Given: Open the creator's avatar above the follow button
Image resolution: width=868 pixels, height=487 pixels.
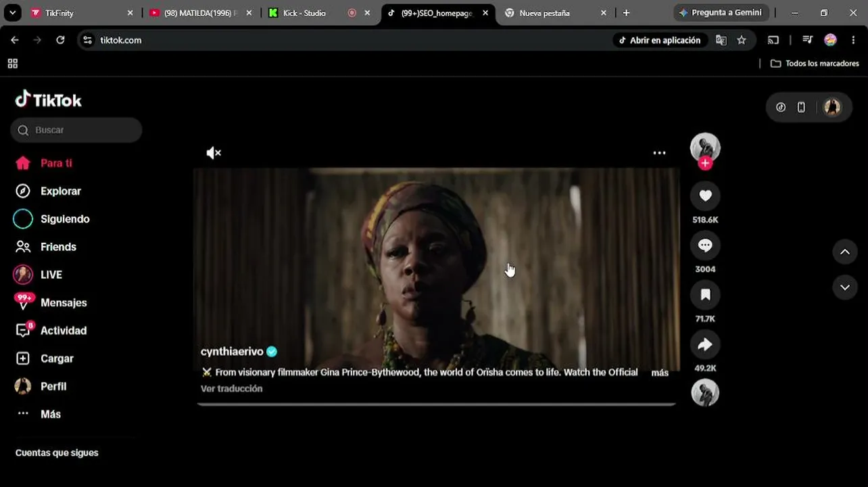Looking at the screenshot, I should click(705, 147).
